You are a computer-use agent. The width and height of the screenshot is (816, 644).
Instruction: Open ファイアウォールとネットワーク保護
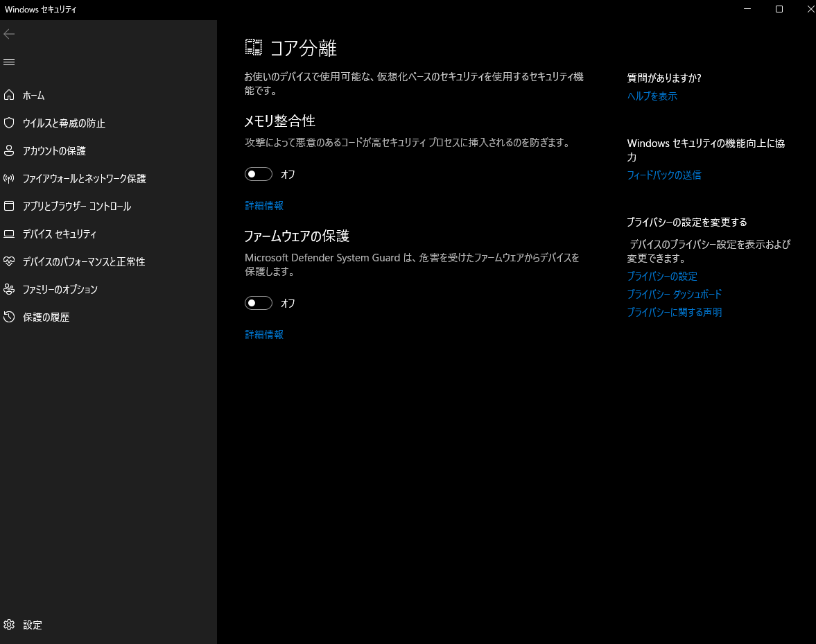(x=90, y=178)
